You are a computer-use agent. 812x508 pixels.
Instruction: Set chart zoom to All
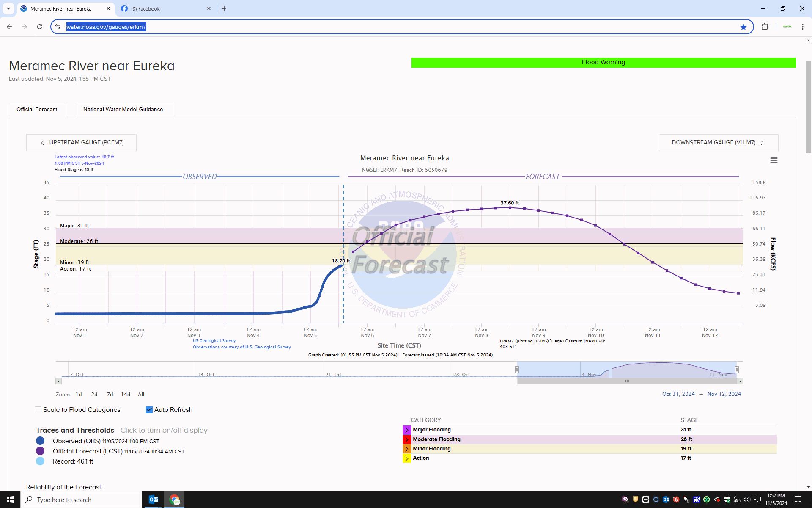pyautogui.click(x=141, y=395)
